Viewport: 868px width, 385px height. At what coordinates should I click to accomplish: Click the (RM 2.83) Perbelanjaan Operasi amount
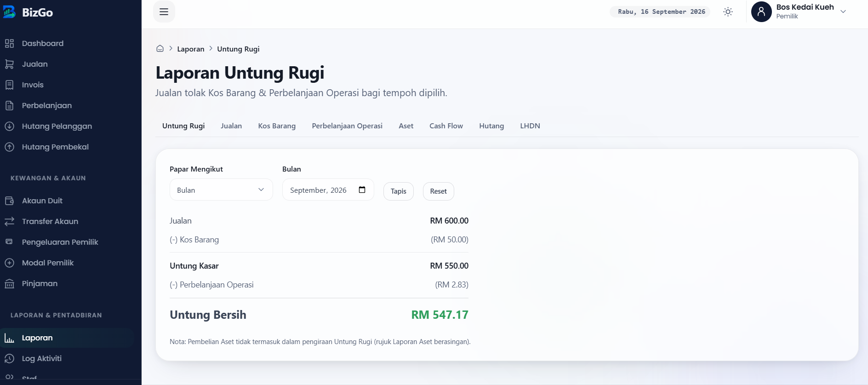point(452,285)
